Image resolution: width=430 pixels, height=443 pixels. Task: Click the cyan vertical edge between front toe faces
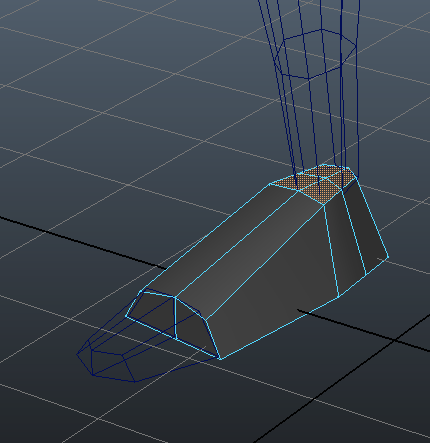click(175, 318)
